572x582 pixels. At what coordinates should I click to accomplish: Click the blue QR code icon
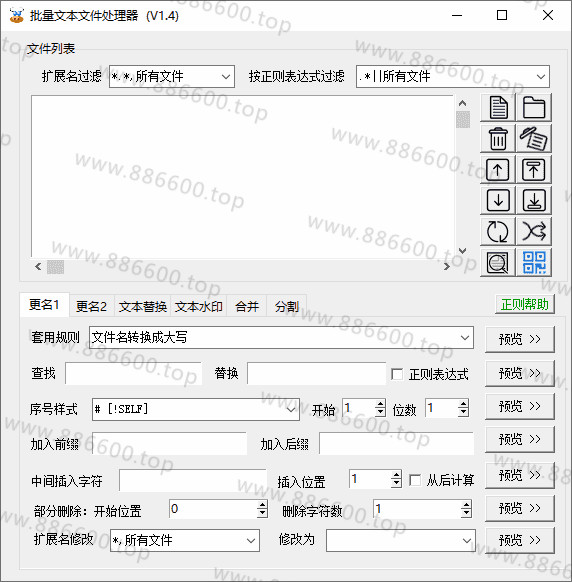[534, 262]
